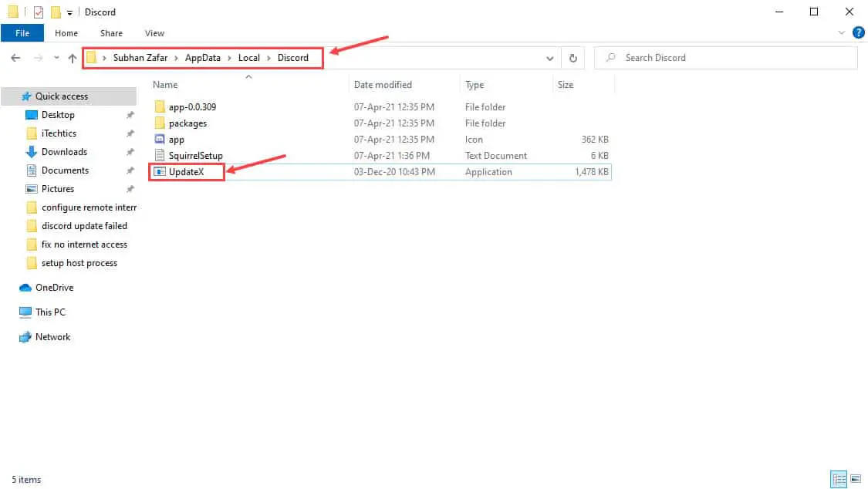Unpin Downloads using its pin icon
This screenshot has width=868, height=489.
[130, 152]
